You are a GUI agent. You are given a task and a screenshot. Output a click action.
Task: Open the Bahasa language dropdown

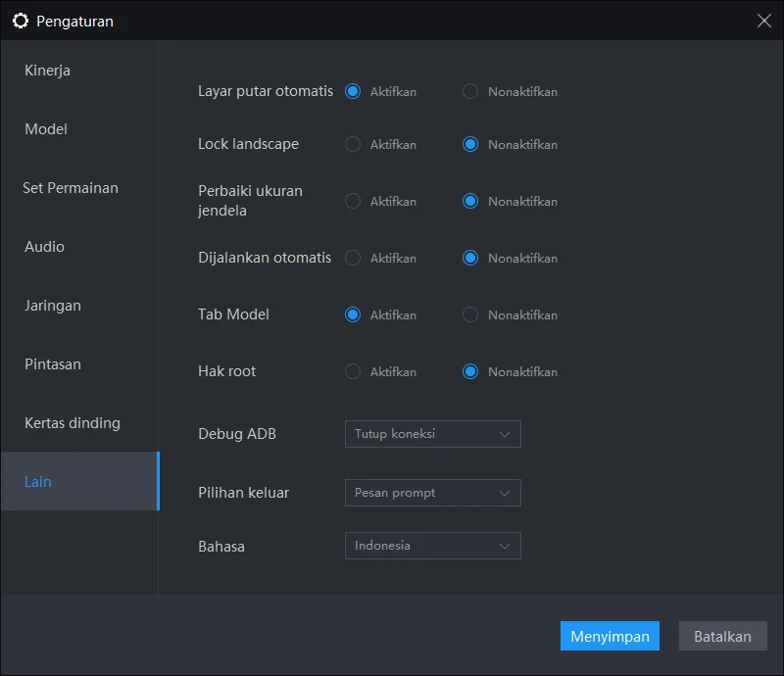tap(433, 546)
